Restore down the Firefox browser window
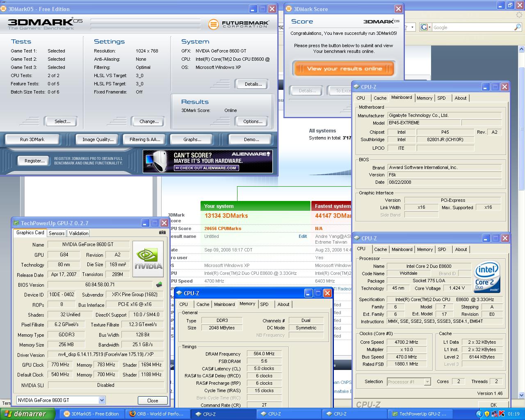The width and height of the screenshot is (525, 420). pos(510,5)
